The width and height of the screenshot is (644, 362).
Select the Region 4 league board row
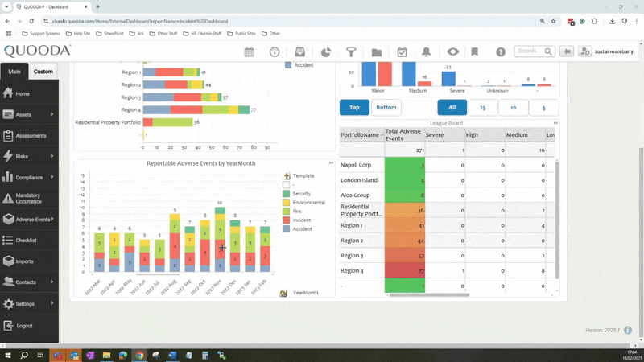447,271
